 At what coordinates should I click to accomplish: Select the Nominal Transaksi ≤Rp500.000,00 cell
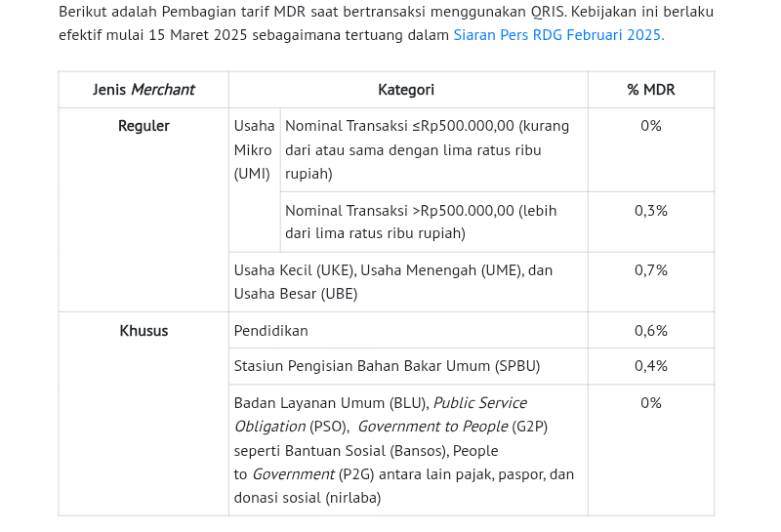[x=428, y=150]
